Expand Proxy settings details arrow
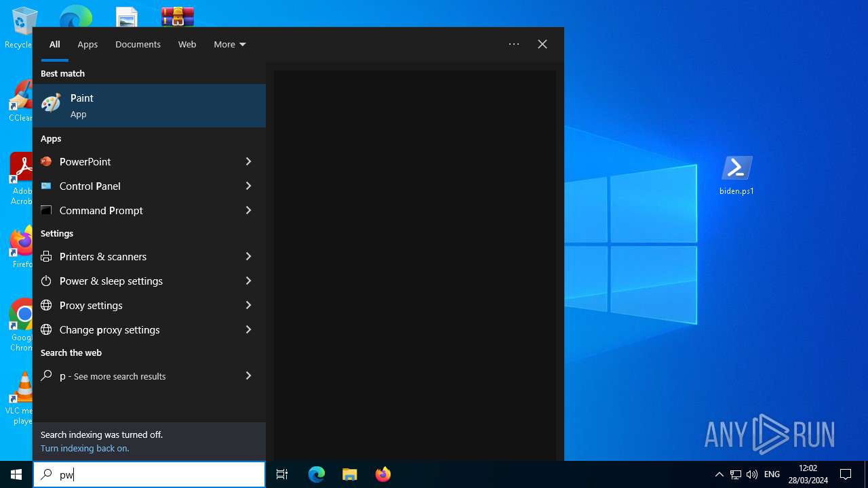The image size is (868, 488). tap(248, 305)
